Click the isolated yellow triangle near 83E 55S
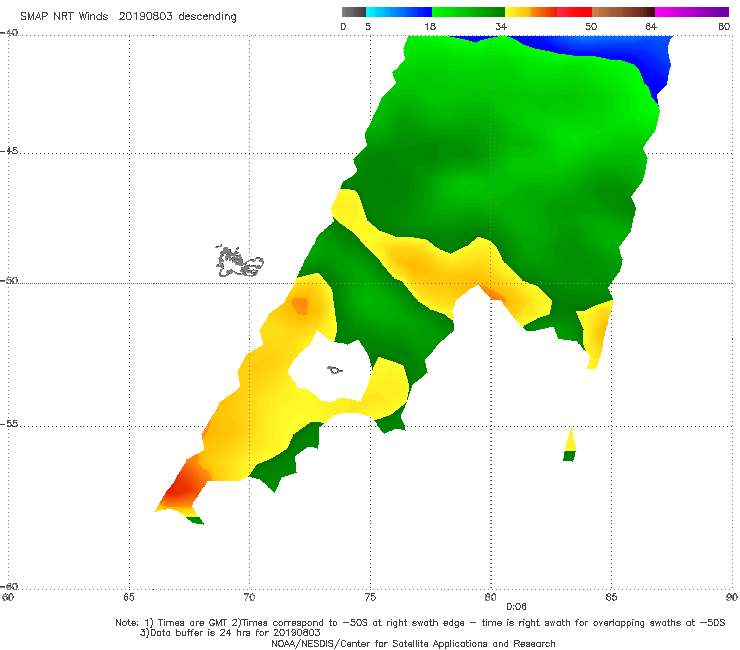740x650 pixels. click(571, 440)
